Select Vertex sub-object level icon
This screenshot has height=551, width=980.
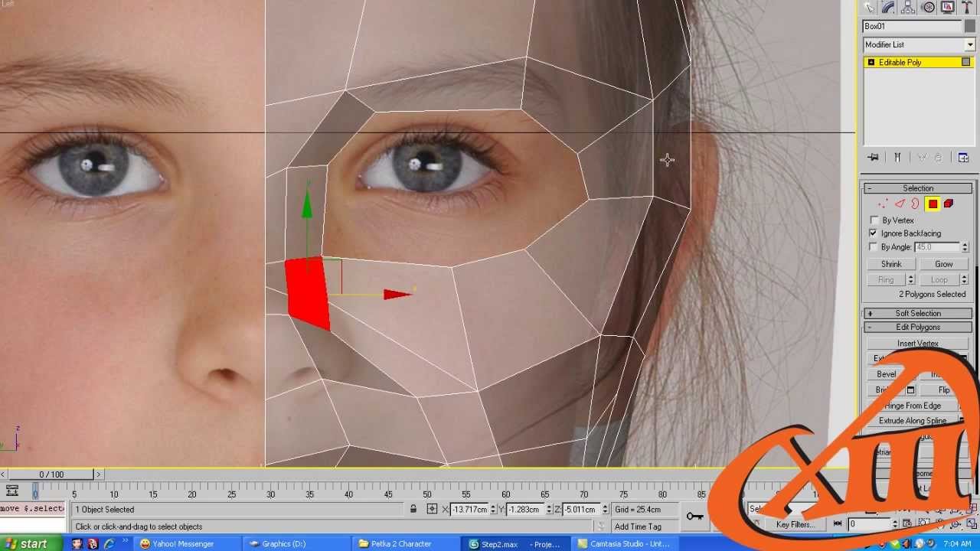883,204
